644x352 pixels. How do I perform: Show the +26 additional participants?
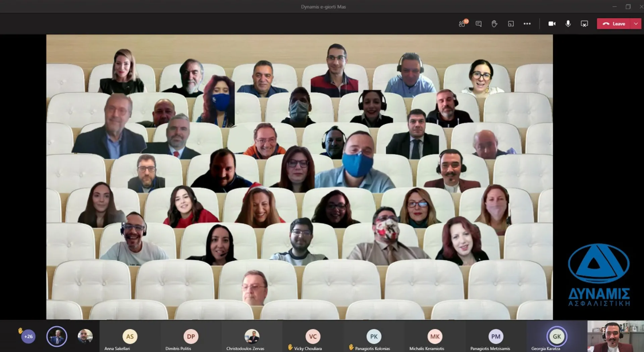click(x=28, y=336)
